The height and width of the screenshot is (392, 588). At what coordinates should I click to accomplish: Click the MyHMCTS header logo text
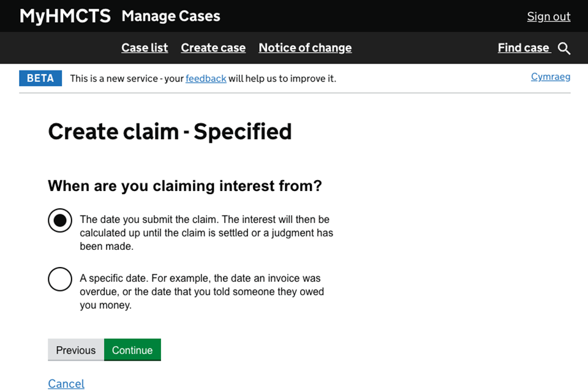point(65,16)
